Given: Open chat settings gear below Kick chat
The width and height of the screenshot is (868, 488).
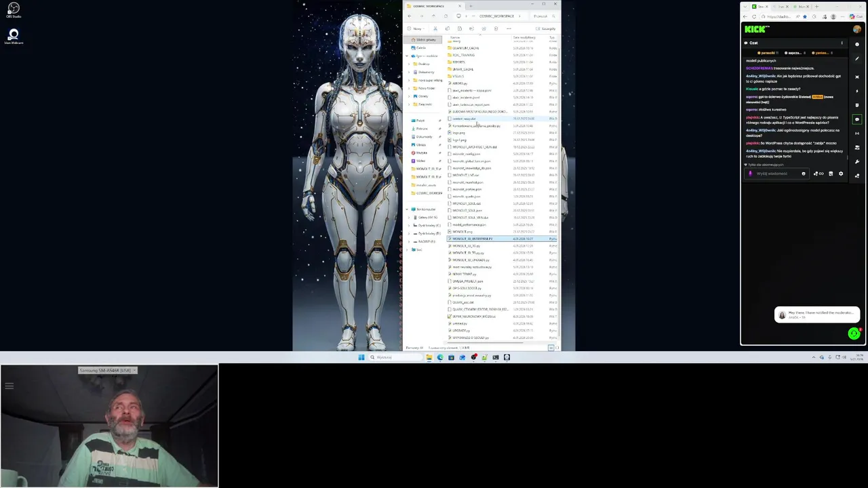Looking at the screenshot, I should coord(841,174).
